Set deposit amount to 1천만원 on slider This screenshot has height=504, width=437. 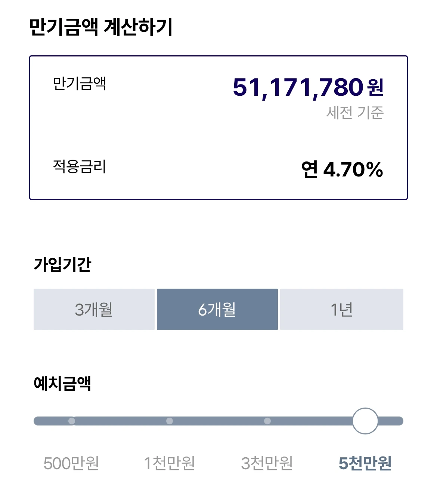170,421
